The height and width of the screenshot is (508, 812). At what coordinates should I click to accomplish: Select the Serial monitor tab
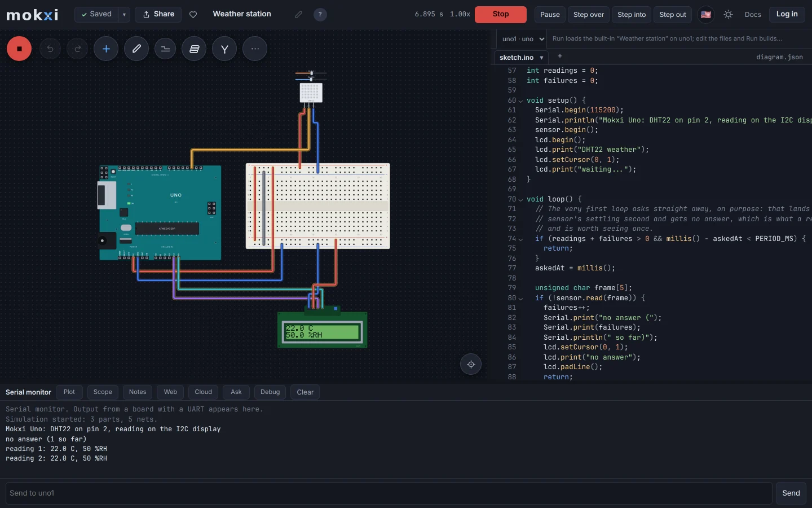(28, 392)
